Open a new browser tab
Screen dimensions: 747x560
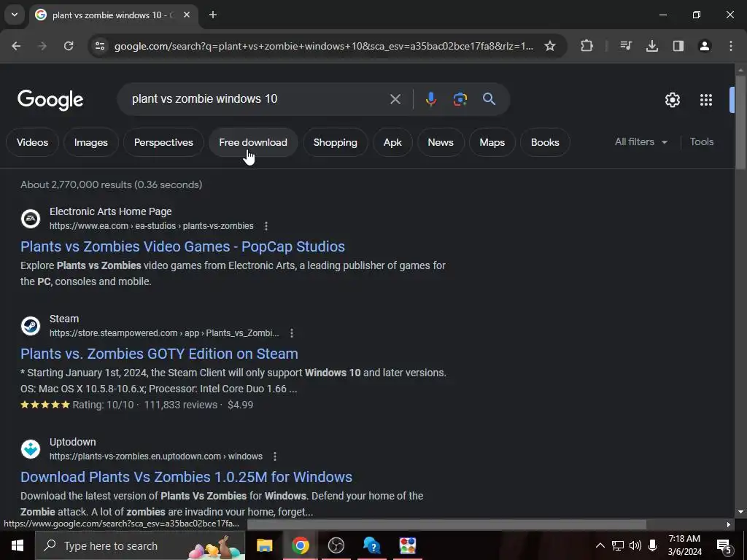click(213, 15)
